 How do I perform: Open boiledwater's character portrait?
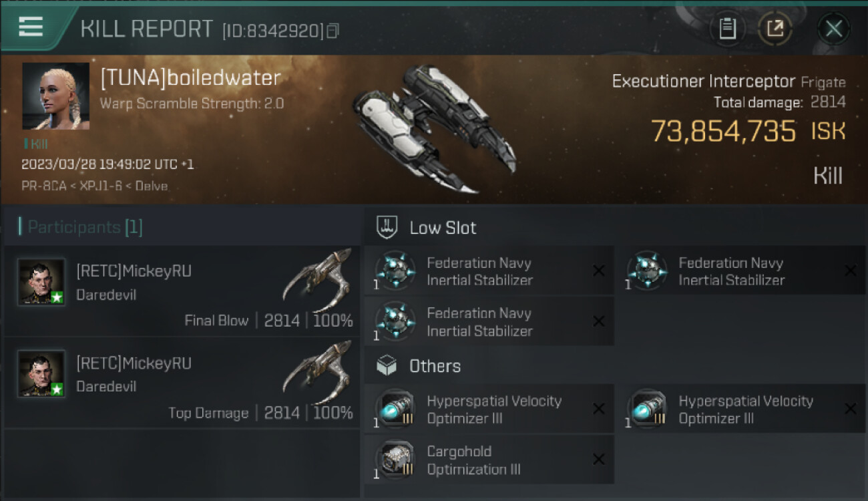click(55, 96)
